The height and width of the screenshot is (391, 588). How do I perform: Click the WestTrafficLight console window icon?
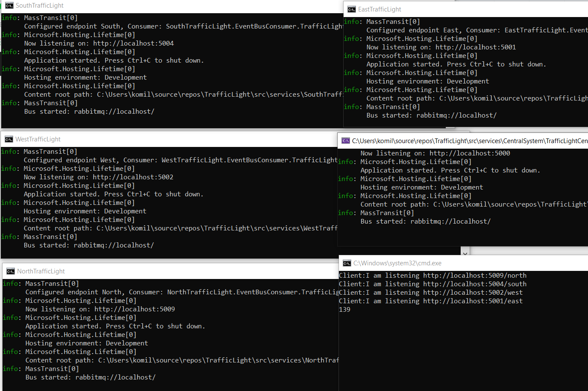click(x=9, y=139)
